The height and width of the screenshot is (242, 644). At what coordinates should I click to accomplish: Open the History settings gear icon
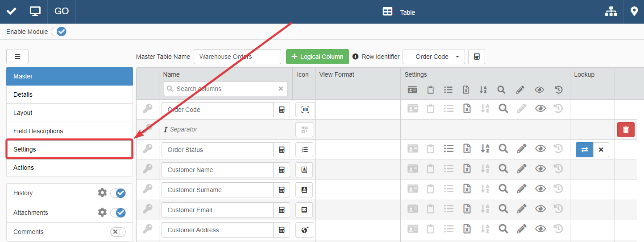[x=102, y=193]
